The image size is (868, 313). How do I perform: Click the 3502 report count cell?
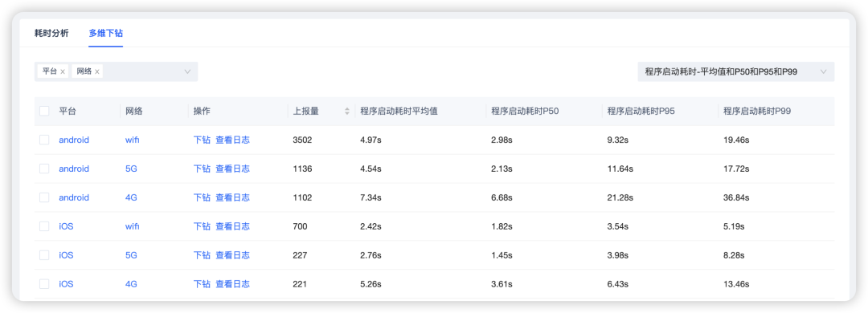click(302, 140)
